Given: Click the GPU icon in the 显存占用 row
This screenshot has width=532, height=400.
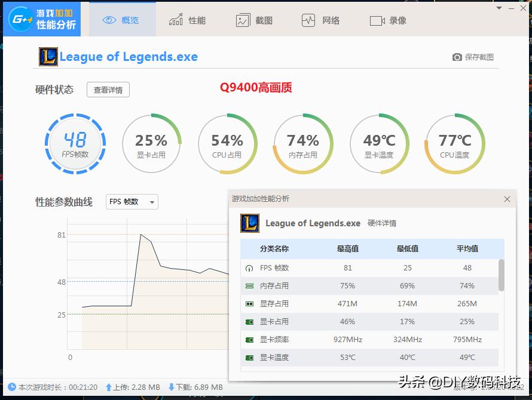Looking at the screenshot, I should pyautogui.click(x=250, y=303).
